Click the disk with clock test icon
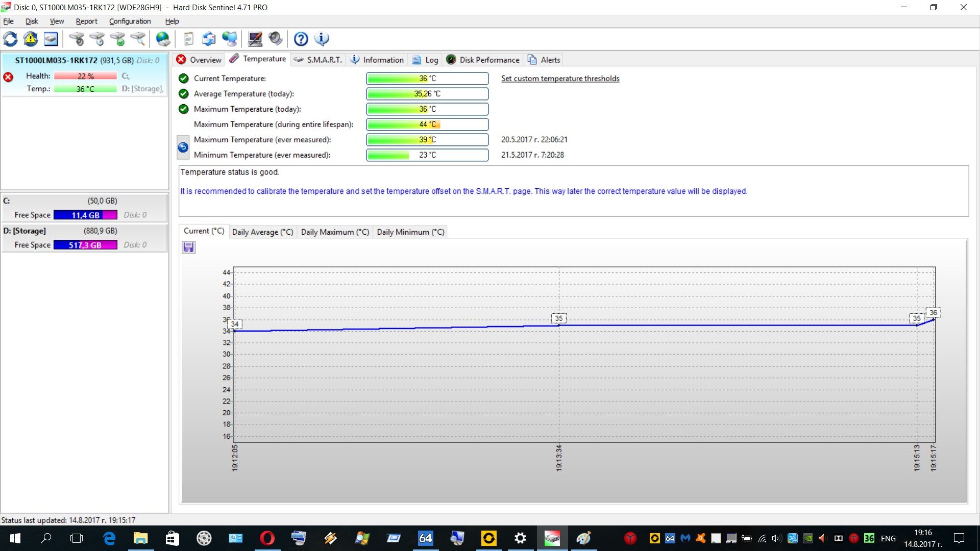 click(x=97, y=39)
